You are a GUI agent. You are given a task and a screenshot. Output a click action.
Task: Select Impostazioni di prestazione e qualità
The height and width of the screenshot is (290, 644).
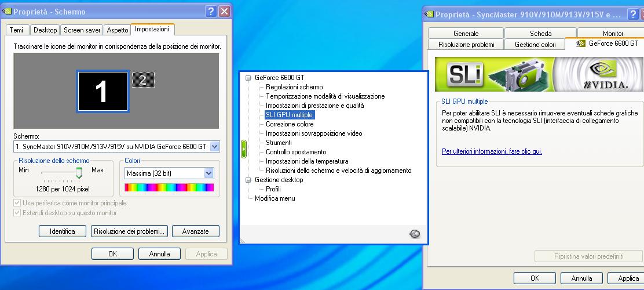click(x=315, y=106)
